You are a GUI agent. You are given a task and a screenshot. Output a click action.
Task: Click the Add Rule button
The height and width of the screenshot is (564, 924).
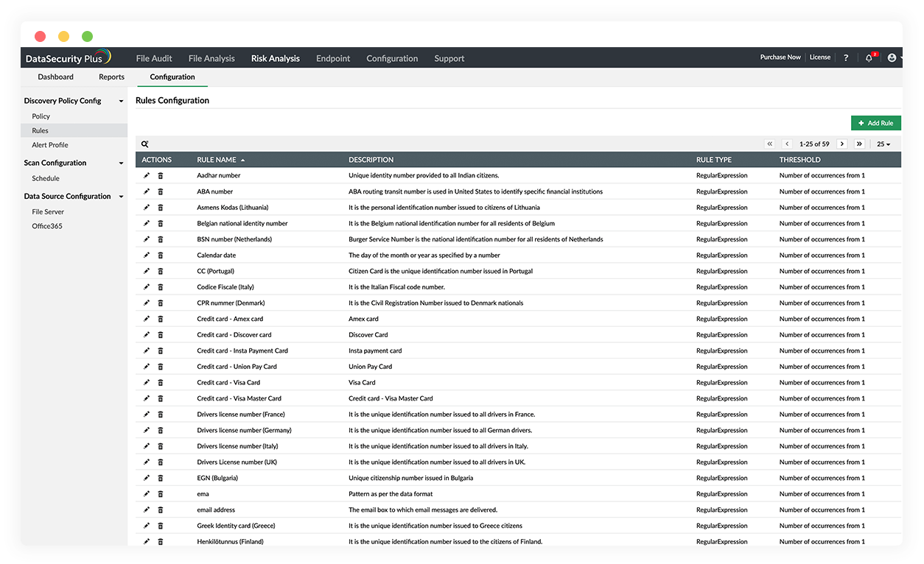tap(875, 123)
